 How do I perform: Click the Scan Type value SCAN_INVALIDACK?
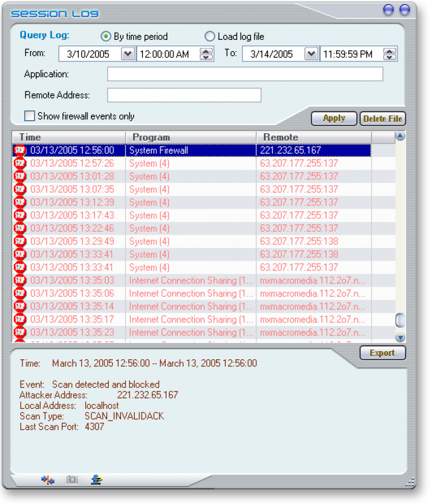(124, 416)
